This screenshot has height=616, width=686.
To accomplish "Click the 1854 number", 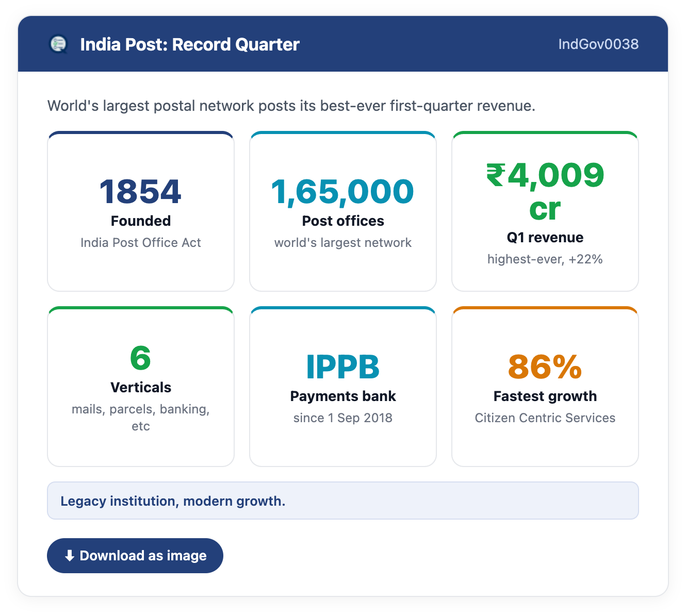I will (140, 192).
